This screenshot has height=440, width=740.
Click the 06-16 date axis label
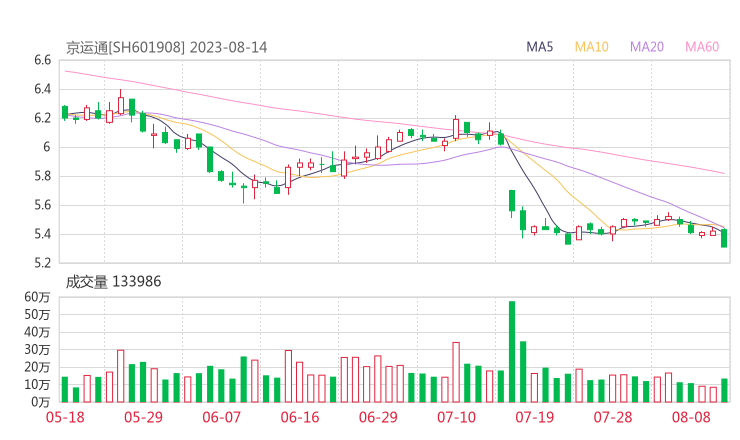(300, 417)
